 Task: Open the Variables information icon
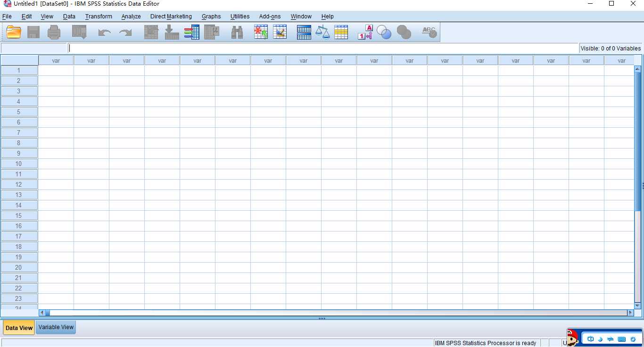click(x=191, y=32)
